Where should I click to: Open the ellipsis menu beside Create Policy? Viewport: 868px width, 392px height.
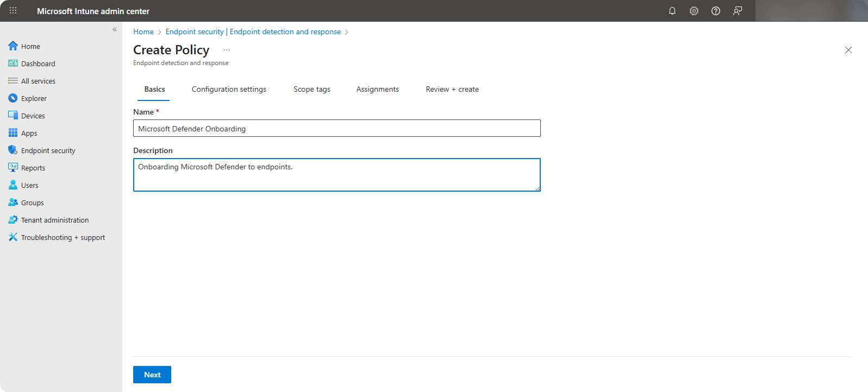coord(227,50)
